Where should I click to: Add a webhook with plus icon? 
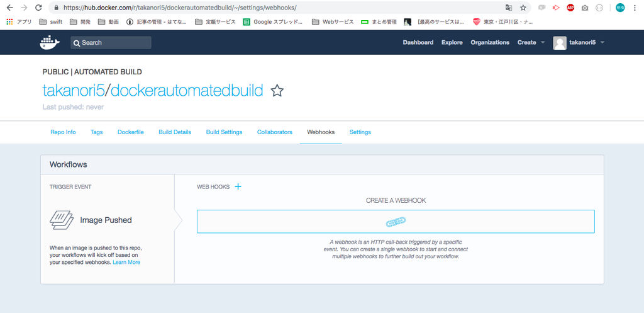[x=238, y=187]
